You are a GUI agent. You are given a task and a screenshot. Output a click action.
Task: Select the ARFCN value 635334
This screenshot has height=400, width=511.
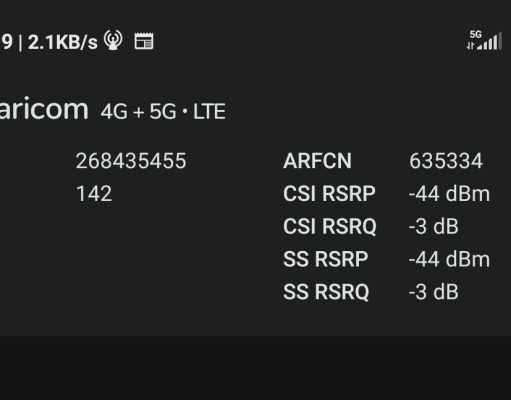tap(446, 161)
